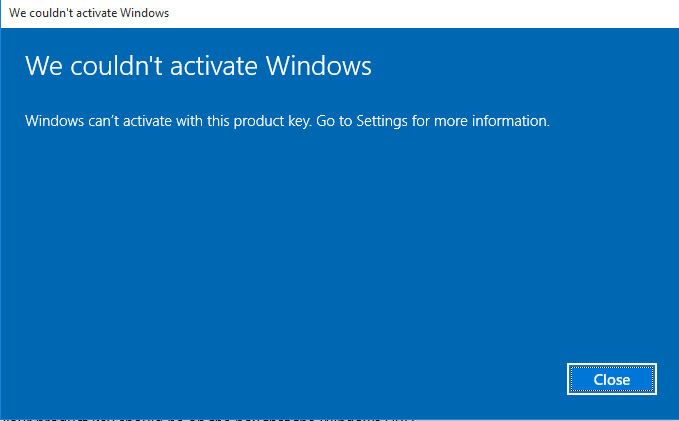The width and height of the screenshot is (679, 421).
Task: Click the window title bar text
Action: pyautogui.click(x=89, y=14)
